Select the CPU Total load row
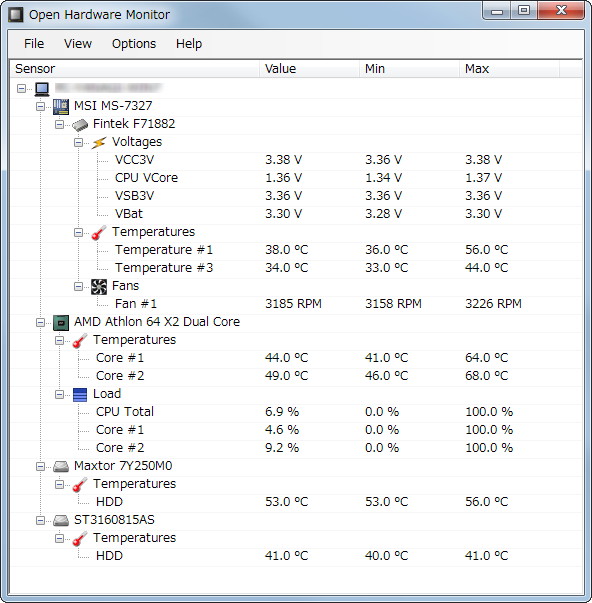 pyautogui.click(x=296, y=412)
